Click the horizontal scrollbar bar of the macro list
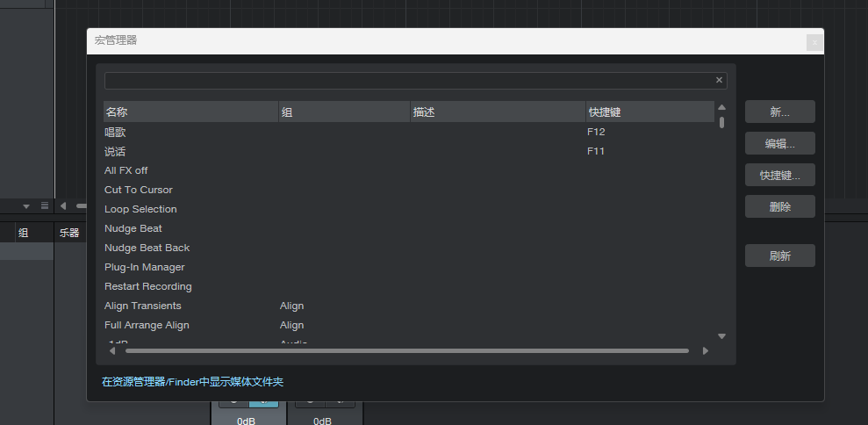This screenshot has width=868, height=425. pos(407,350)
